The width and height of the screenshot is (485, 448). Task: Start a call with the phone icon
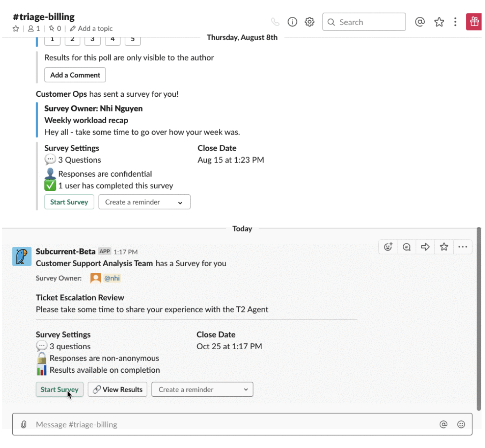click(275, 22)
